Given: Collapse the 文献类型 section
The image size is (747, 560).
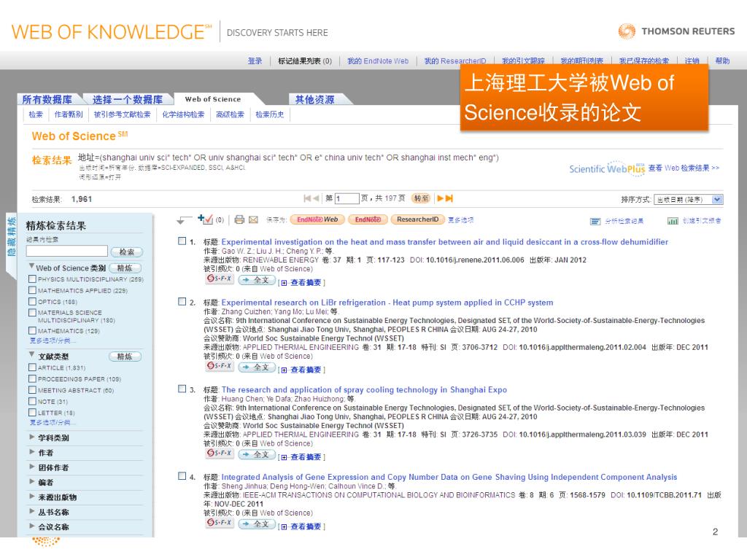Looking at the screenshot, I should (31, 354).
